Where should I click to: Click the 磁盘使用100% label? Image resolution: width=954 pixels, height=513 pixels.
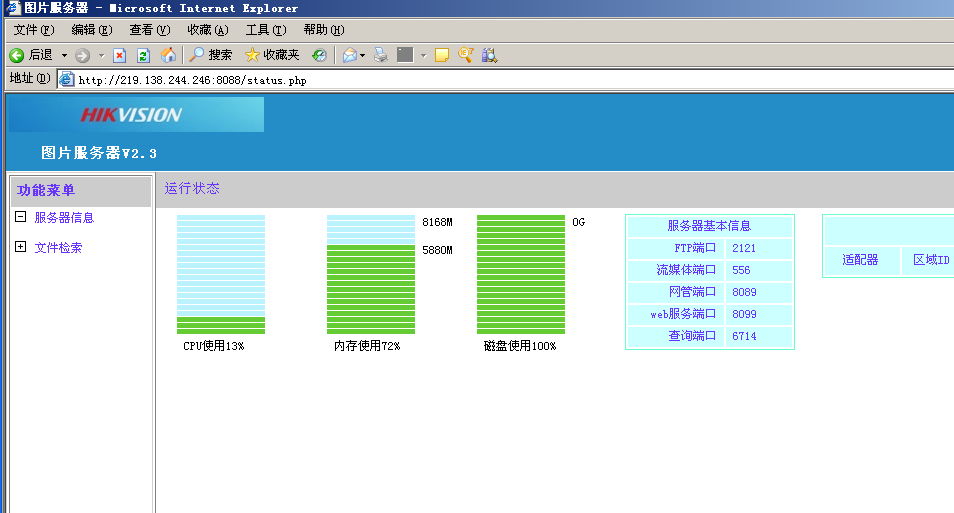point(520,346)
